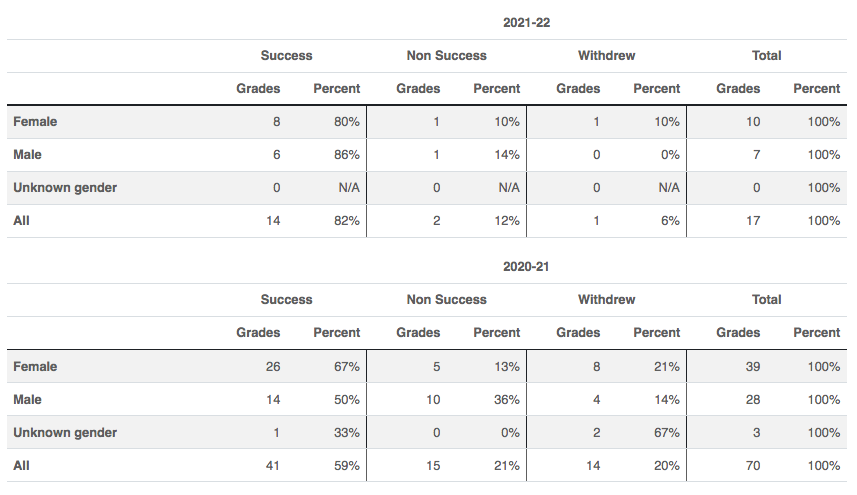Click the 80% Female success percent cell
Image resolution: width=857 pixels, height=495 pixels.
(347, 122)
